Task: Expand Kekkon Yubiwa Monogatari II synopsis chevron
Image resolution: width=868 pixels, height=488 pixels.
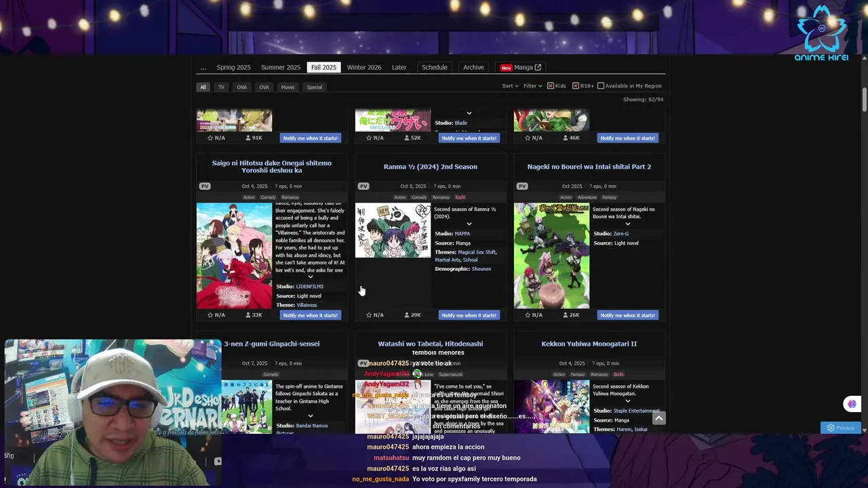Action: [627, 401]
